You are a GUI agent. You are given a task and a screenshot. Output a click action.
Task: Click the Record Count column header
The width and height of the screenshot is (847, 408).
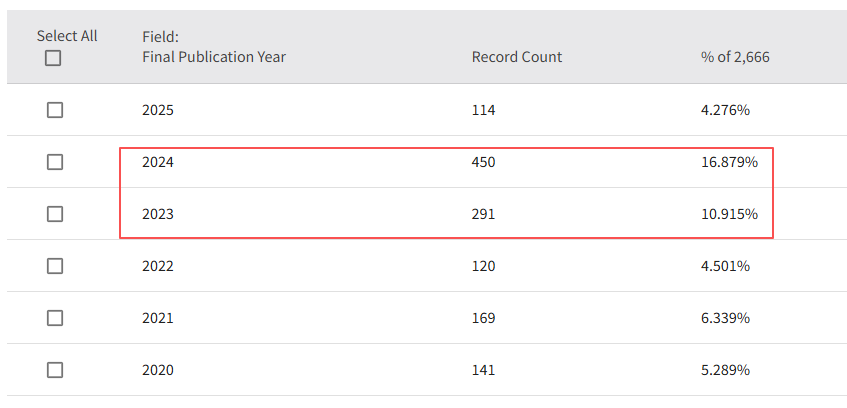516,57
